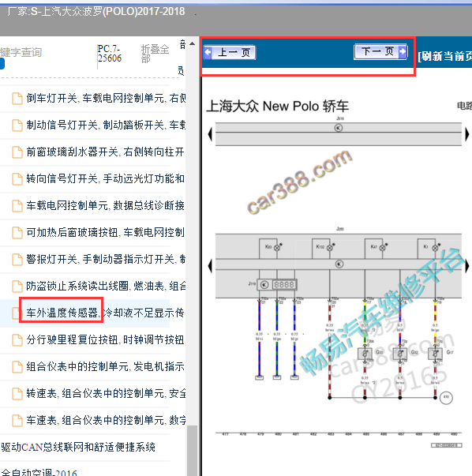The image size is (472, 476).
Task: Open 组合仪表中的控制单元, 发电机指示 entry
Action: [105, 366]
